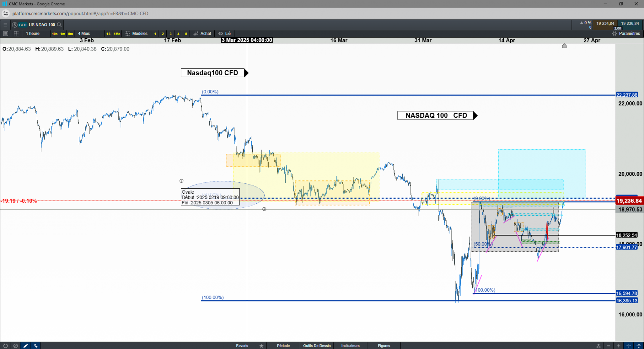This screenshot has width=644, height=349.
Task: Open the hamburger menu beside the instrument name
Action: (5, 25)
